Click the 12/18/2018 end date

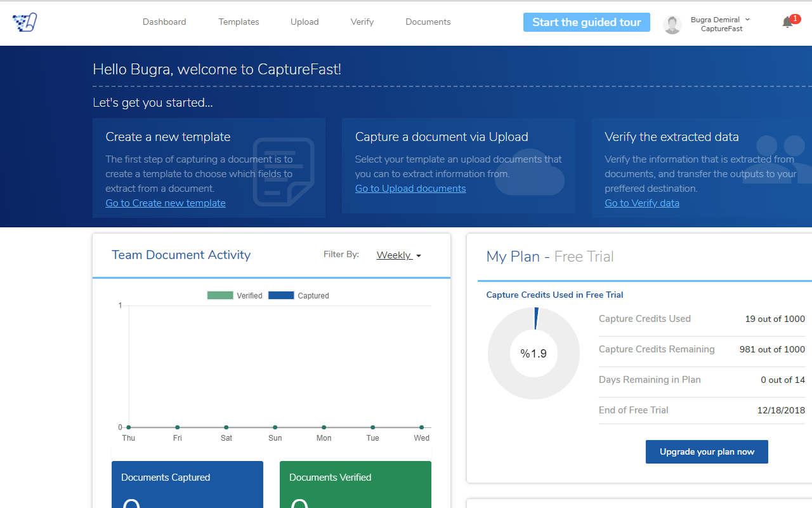click(x=781, y=410)
